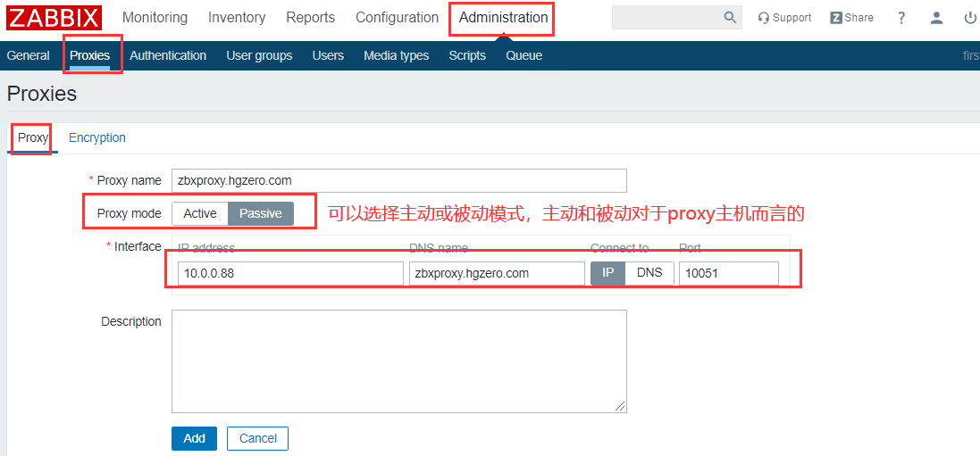Click the top search input box
The width and height of the screenshot is (980, 456).
(667, 18)
